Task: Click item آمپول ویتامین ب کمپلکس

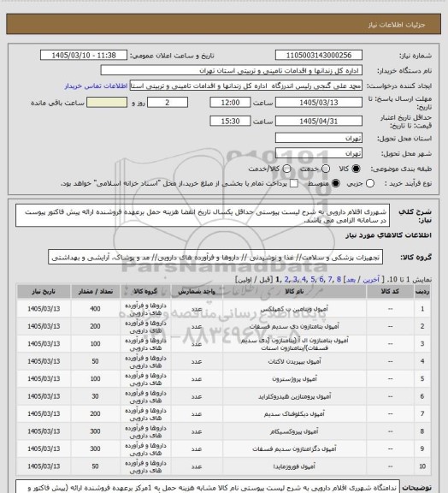Action: coord(294,309)
